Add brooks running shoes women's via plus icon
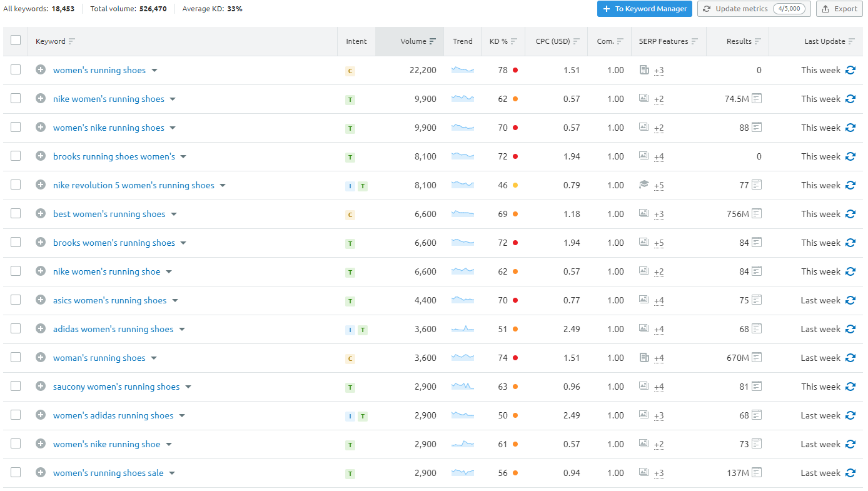 41,156
